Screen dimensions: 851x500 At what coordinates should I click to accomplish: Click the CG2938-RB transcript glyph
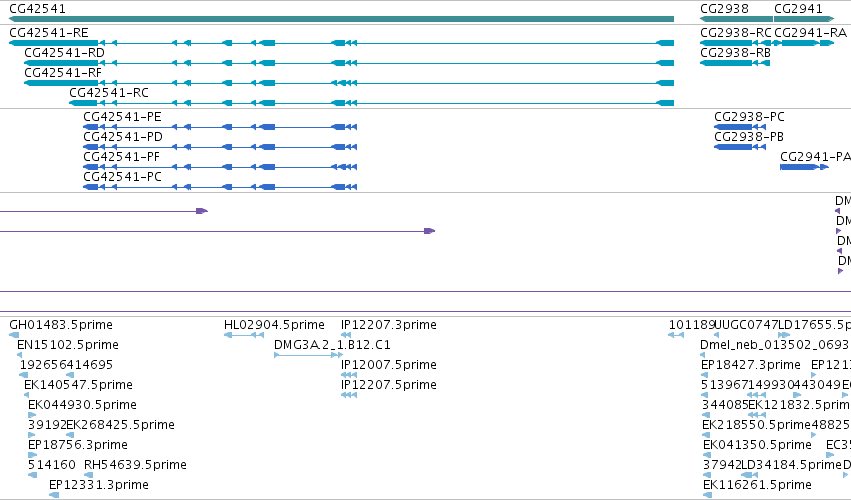[x=735, y=64]
